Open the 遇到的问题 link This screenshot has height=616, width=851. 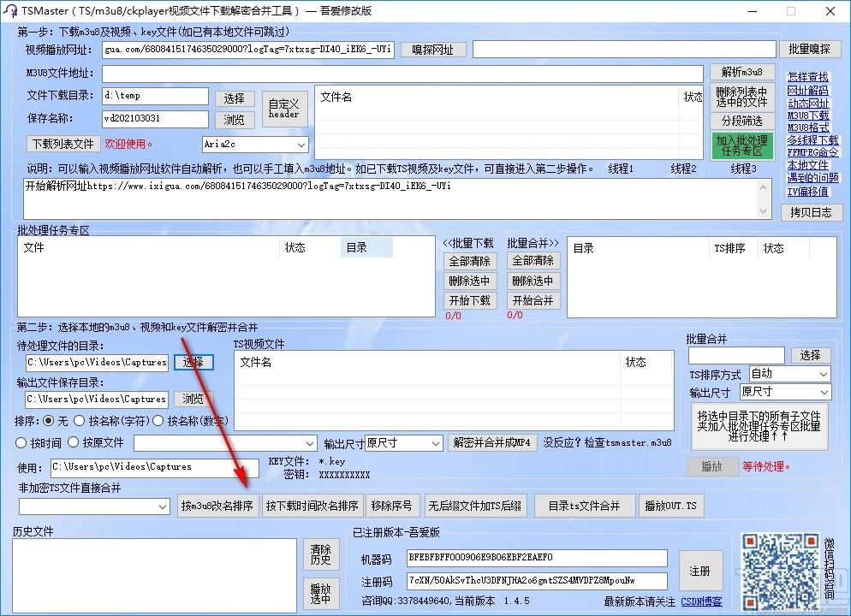(812, 178)
